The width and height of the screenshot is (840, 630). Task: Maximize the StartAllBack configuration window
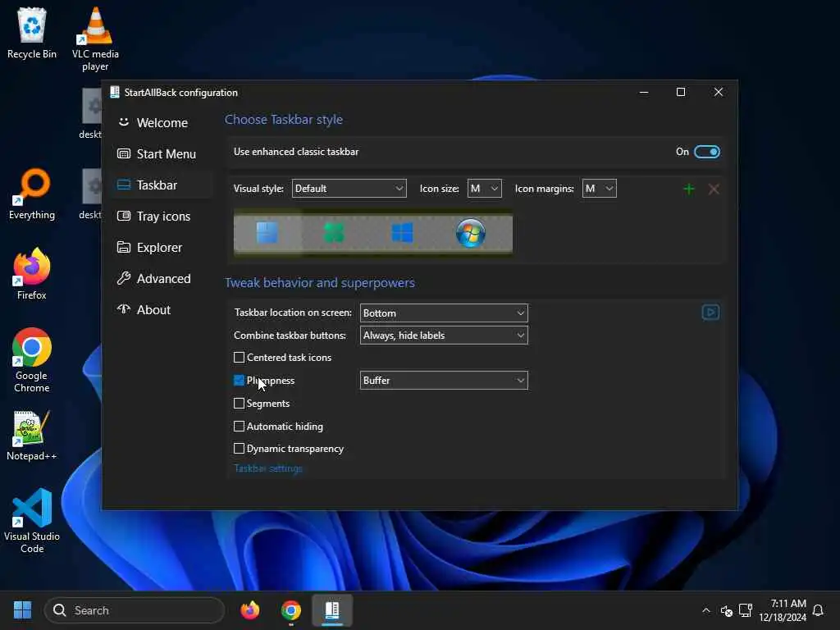pos(681,92)
